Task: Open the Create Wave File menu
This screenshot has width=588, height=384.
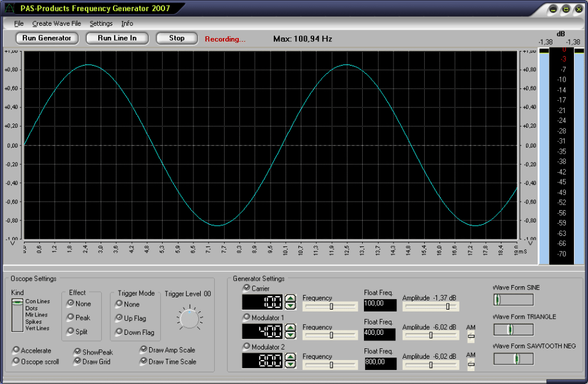Action: tap(56, 23)
